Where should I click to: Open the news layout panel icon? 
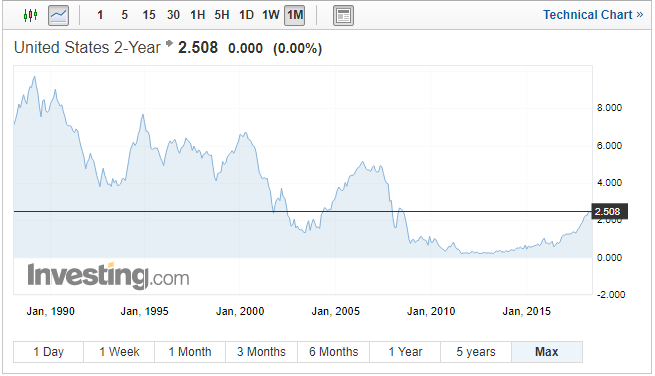[343, 15]
